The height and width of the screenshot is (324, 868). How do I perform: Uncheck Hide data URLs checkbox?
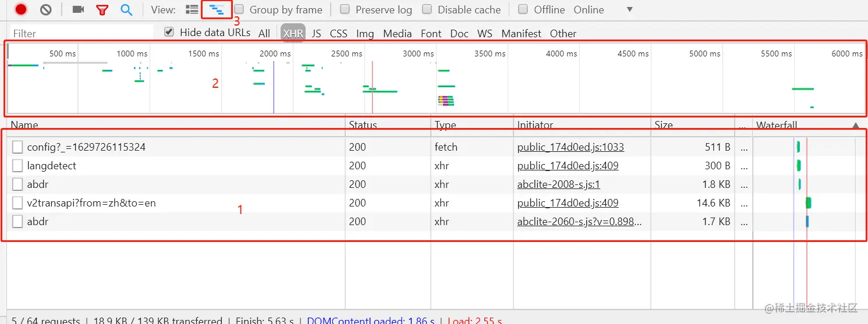(169, 32)
